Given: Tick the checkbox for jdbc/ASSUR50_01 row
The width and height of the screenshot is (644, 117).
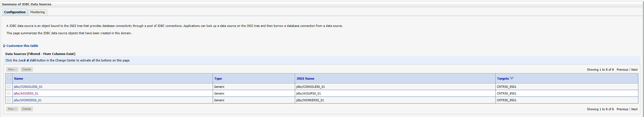Looking at the screenshot, I should tap(9, 93).
